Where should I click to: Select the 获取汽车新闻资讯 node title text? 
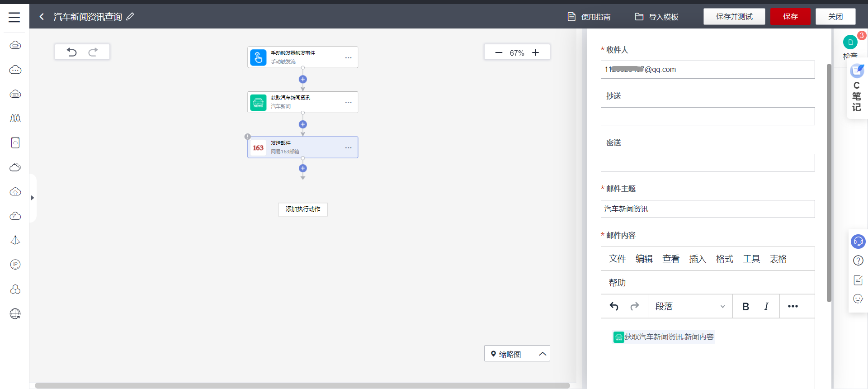pos(290,98)
